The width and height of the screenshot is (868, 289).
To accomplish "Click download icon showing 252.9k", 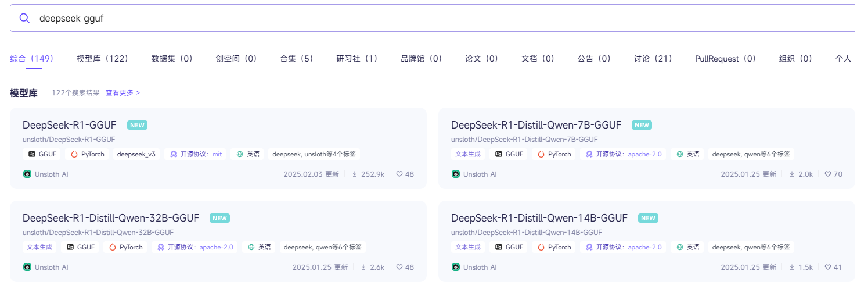I will (355, 174).
